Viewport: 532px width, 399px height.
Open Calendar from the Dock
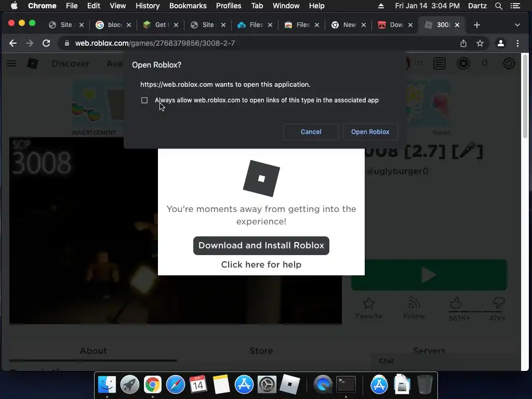pyautogui.click(x=198, y=385)
